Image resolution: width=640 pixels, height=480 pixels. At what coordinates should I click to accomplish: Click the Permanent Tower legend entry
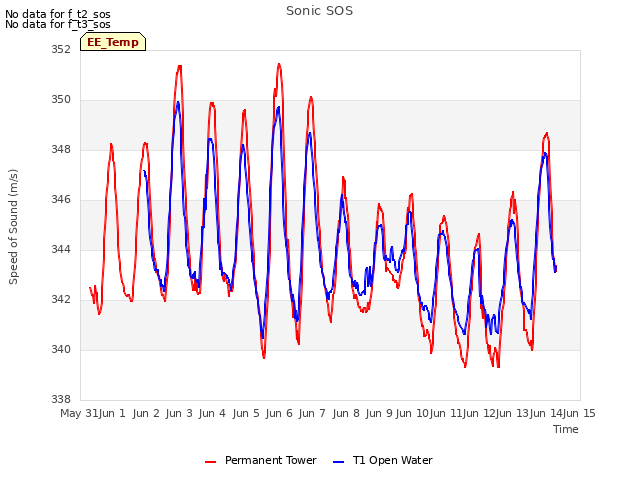click(261, 460)
